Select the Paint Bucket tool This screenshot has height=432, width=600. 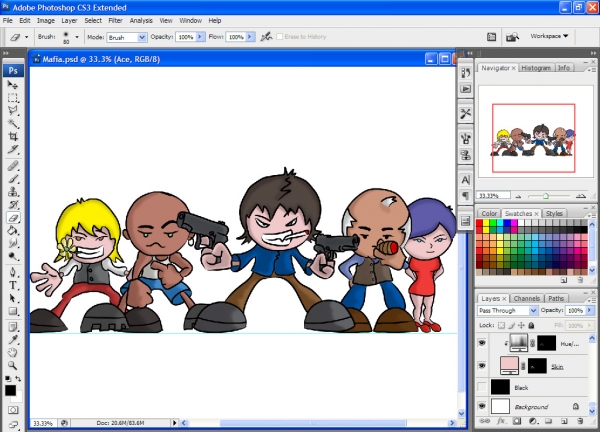tap(13, 230)
